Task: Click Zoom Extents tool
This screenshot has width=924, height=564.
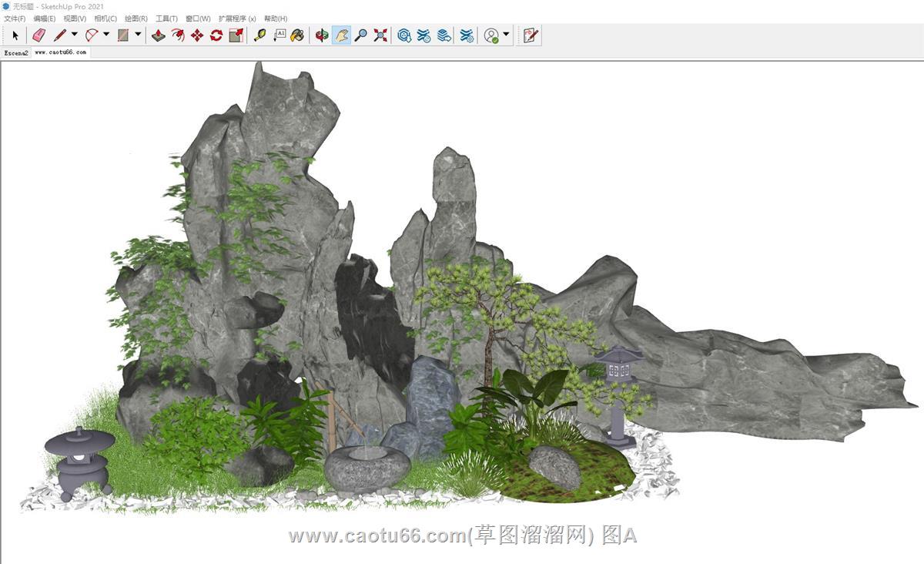Action: 380,35
